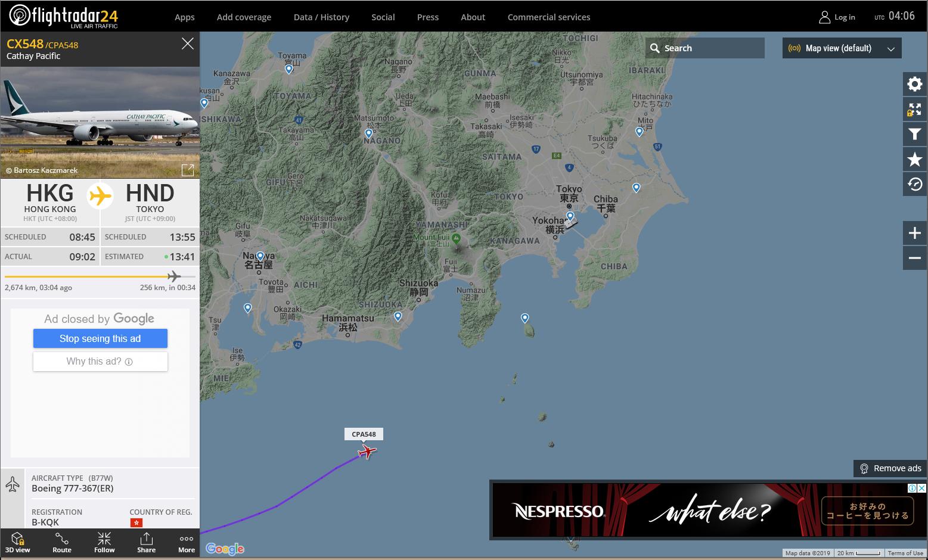Click registration B-KQK
This screenshot has height=560, width=928.
pyautogui.click(x=45, y=522)
